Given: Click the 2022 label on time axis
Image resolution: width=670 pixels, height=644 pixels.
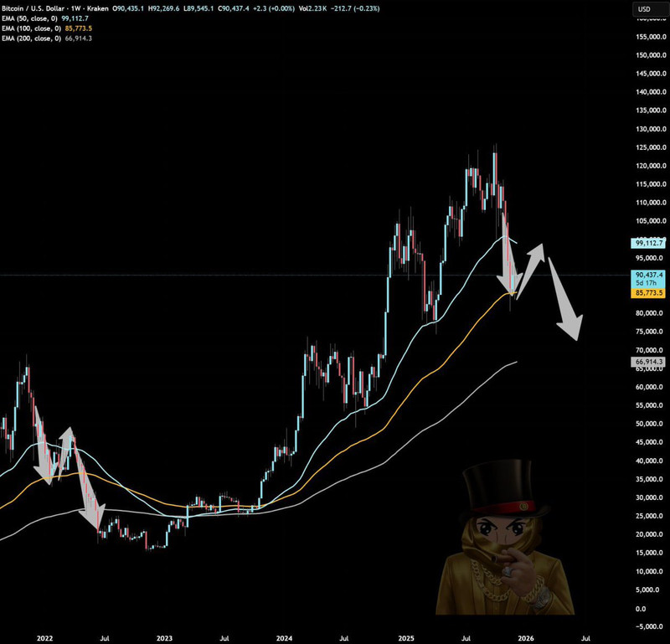Looking at the screenshot, I should (x=45, y=636).
